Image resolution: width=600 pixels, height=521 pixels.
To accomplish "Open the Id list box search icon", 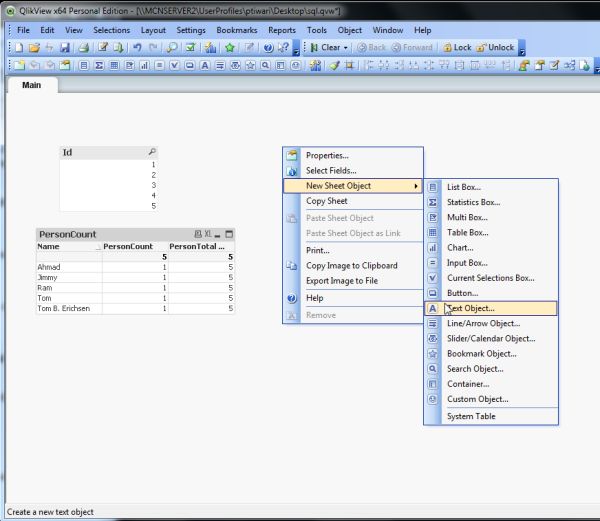I will click(x=152, y=152).
